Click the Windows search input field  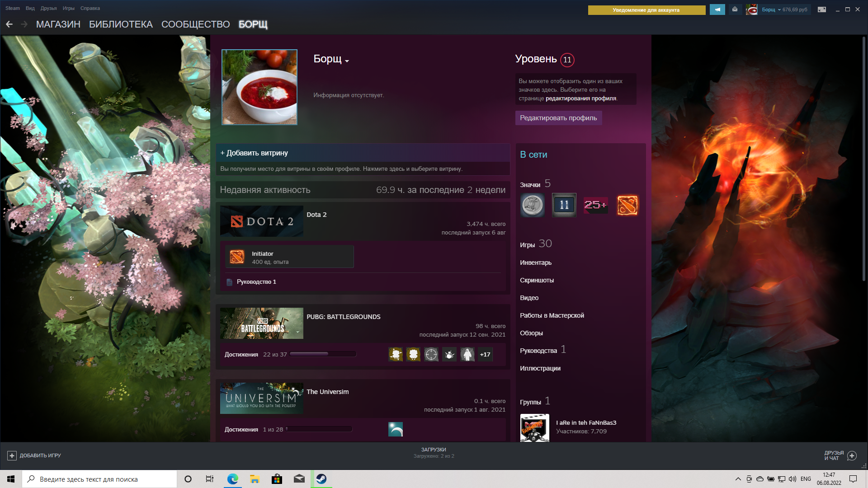click(99, 479)
